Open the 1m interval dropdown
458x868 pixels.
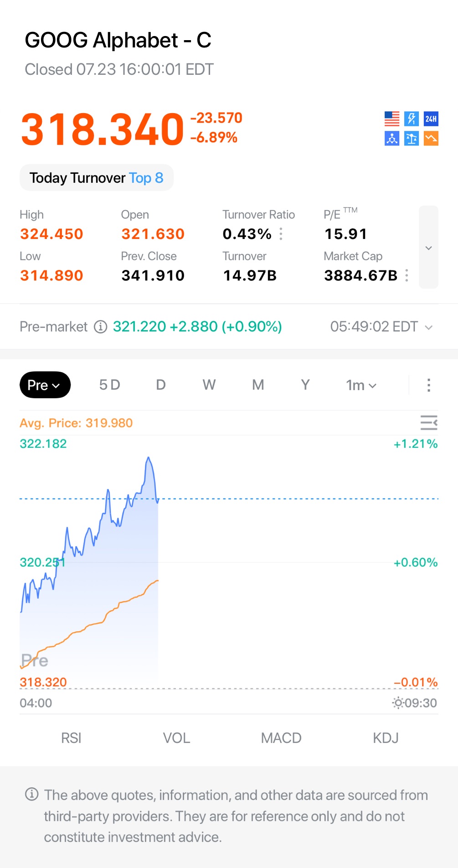361,385
